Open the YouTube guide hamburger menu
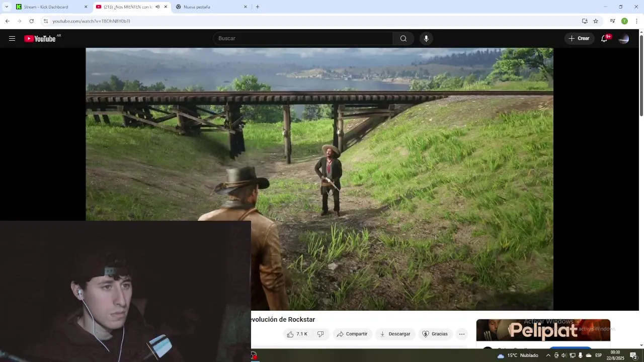The width and height of the screenshot is (644, 362). click(x=12, y=38)
